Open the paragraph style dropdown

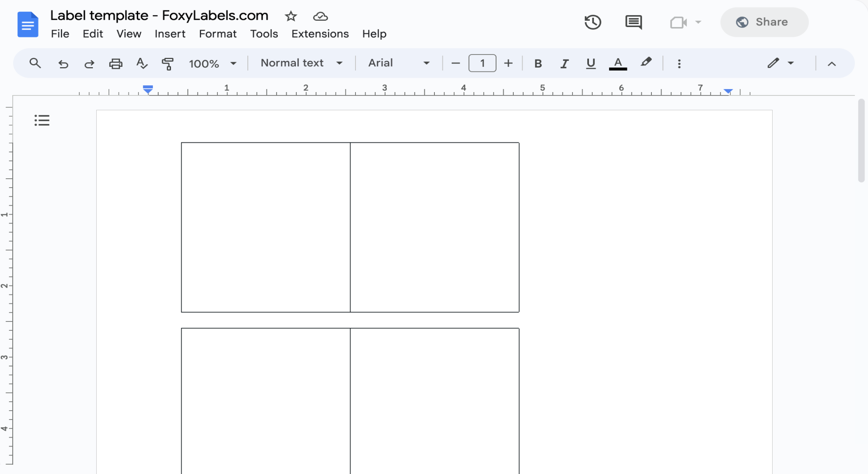tap(300, 63)
